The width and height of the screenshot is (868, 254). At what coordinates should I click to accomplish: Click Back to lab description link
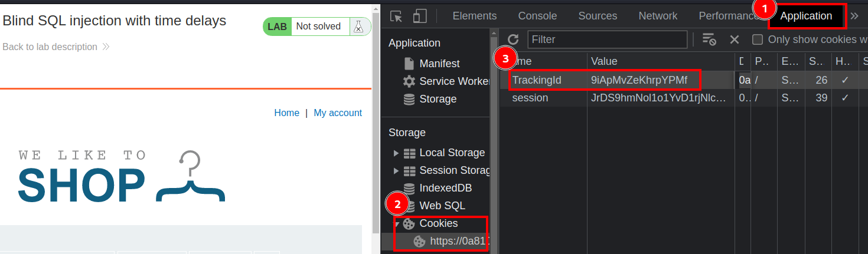coord(50,47)
